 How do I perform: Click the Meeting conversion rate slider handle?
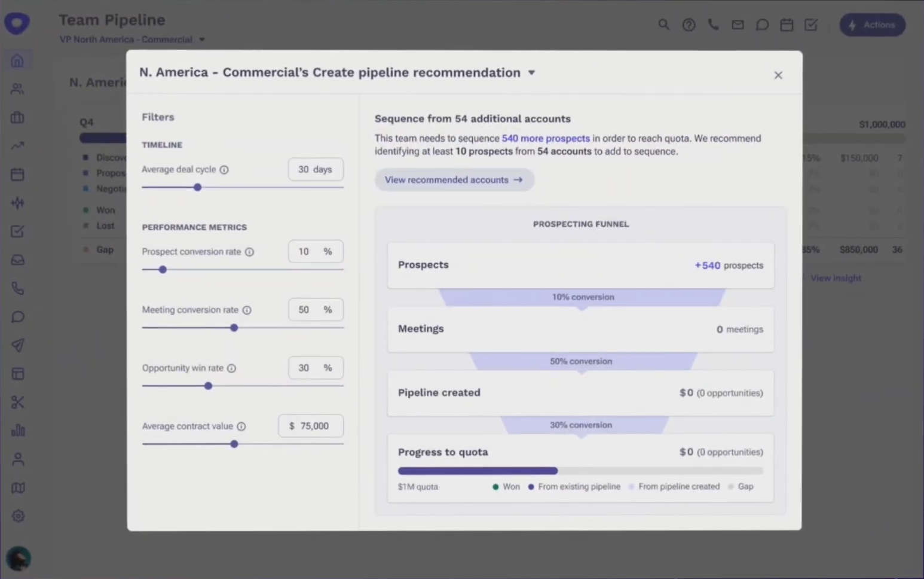(234, 328)
